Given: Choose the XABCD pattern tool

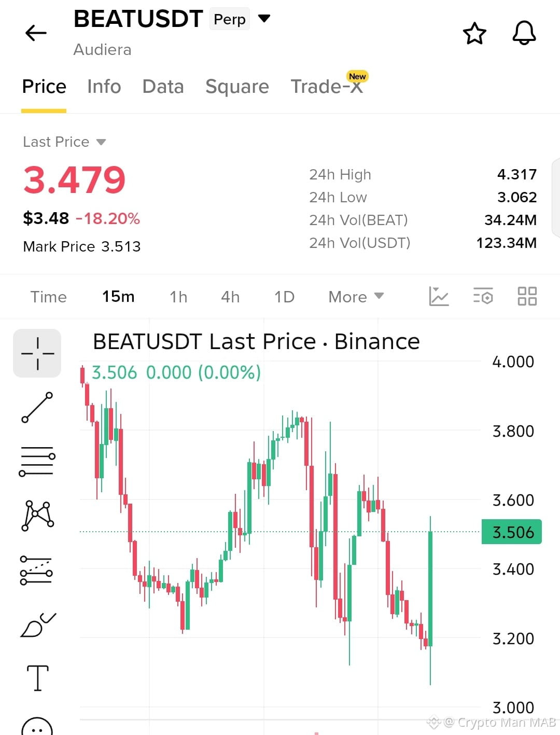Looking at the screenshot, I should (37, 515).
